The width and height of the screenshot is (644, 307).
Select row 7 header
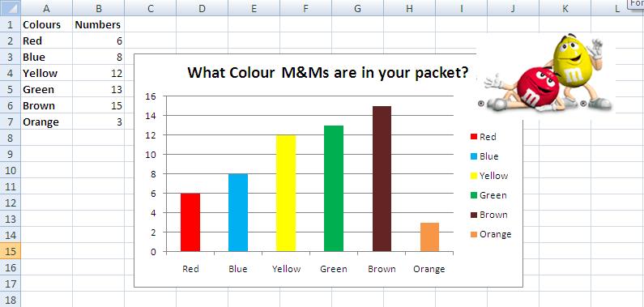click(11, 122)
